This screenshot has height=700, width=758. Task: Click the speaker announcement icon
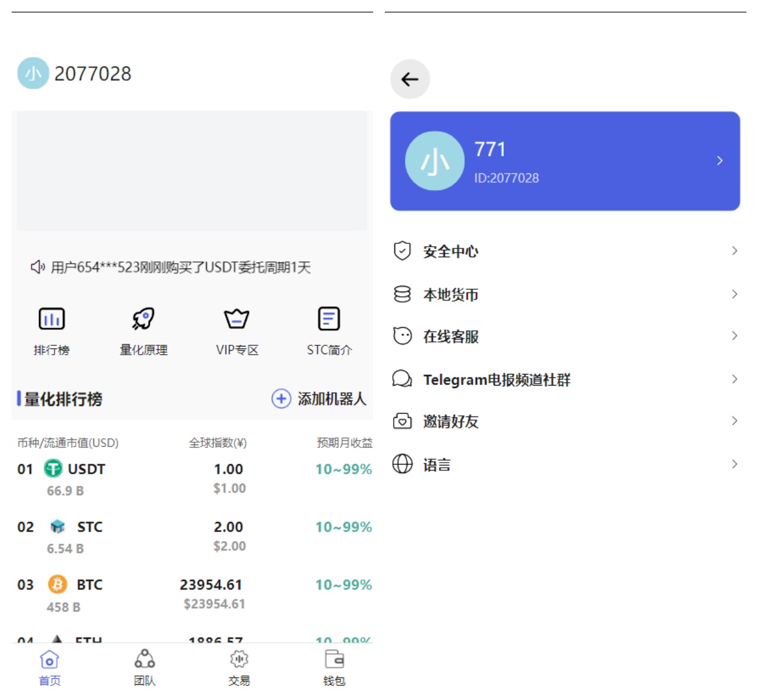point(38,267)
